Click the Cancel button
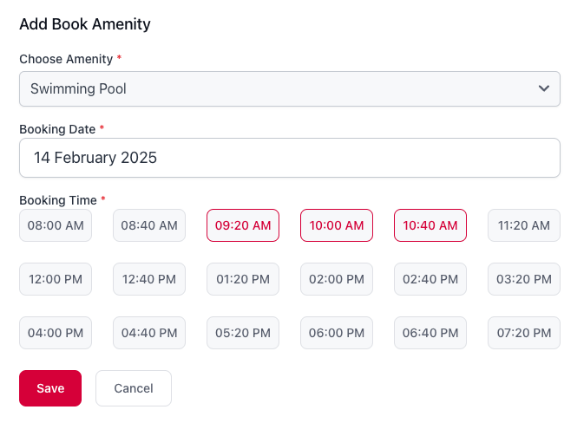 pyautogui.click(x=134, y=388)
